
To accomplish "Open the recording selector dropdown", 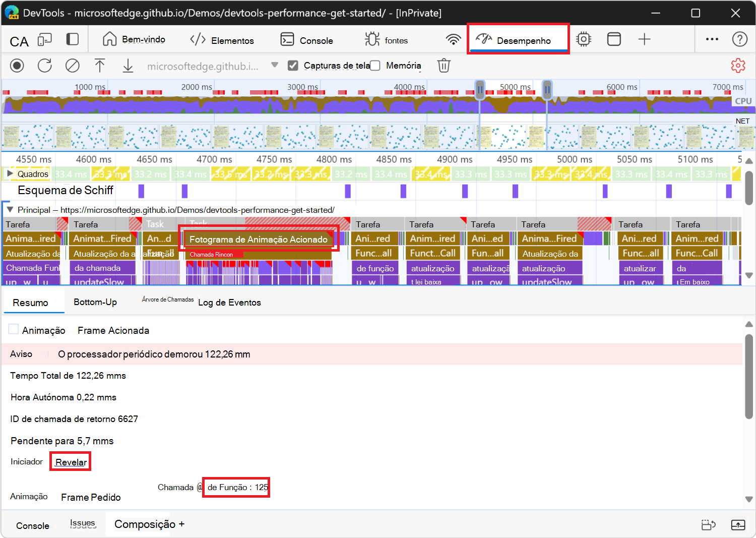I will pyautogui.click(x=275, y=65).
